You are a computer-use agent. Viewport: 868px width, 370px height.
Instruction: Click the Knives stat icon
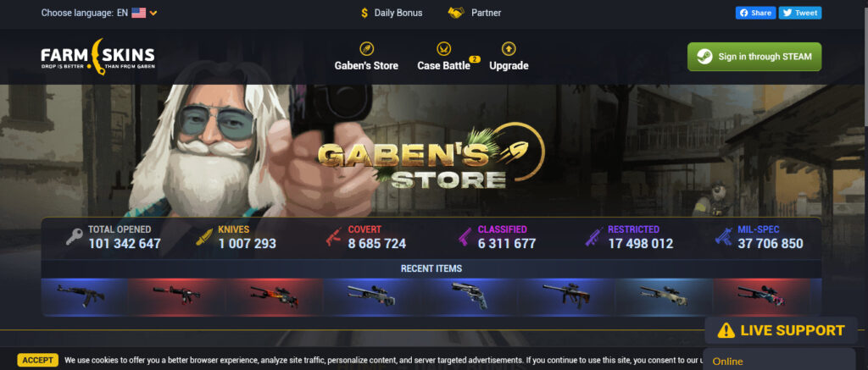[204, 237]
